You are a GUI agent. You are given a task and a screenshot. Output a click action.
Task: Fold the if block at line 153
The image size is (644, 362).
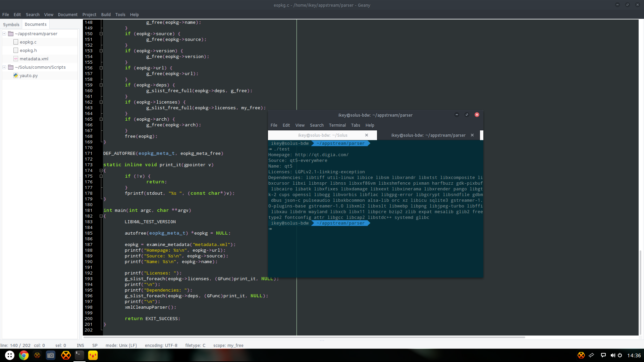(x=101, y=51)
